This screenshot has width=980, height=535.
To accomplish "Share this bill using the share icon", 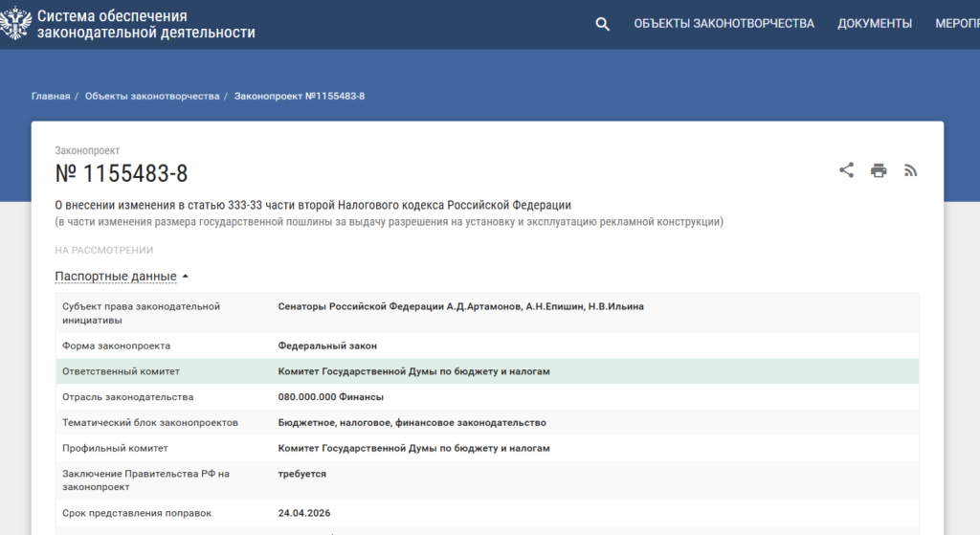I will 846,170.
